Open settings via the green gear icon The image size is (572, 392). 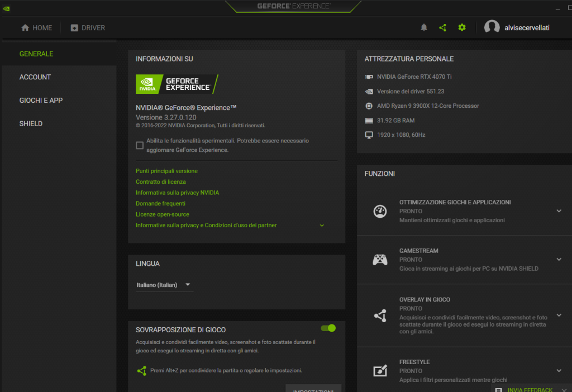point(461,27)
